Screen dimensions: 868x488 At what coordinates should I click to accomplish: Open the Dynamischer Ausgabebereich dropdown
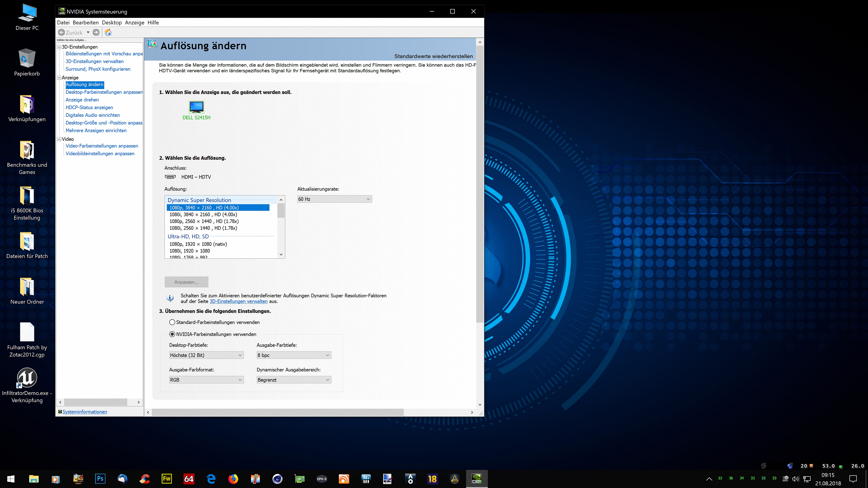tap(293, 380)
